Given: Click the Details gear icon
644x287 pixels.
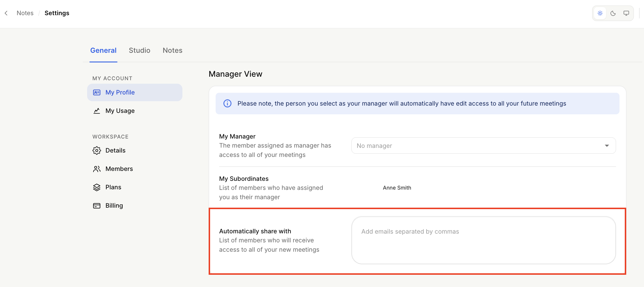Looking at the screenshot, I should click(x=97, y=150).
